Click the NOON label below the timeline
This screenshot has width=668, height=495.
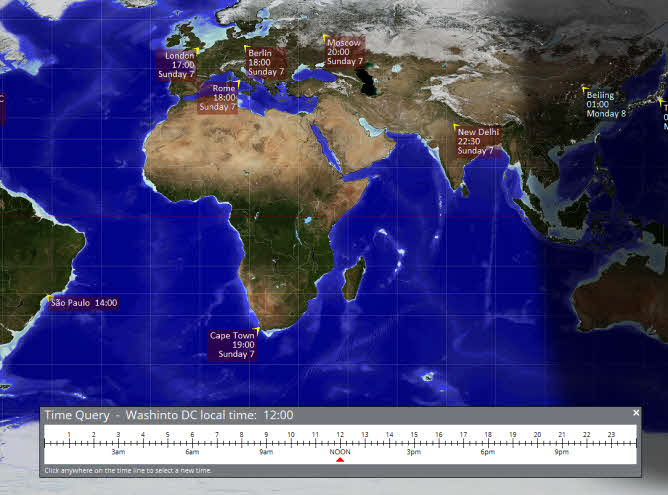click(340, 452)
